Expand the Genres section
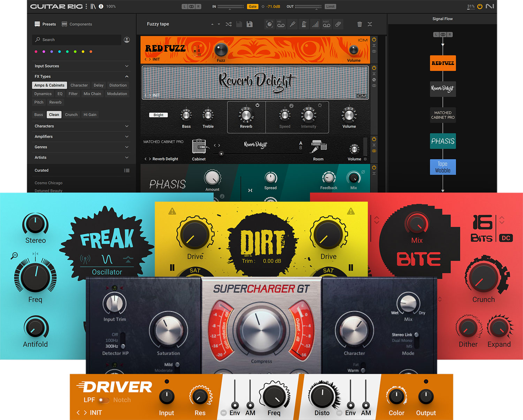Screen dimensions: 523x420 (127, 147)
